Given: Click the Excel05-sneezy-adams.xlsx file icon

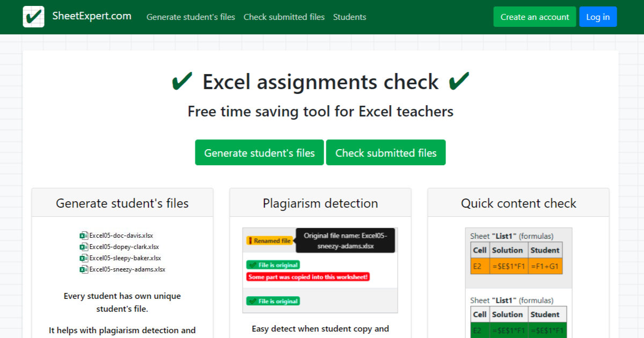Looking at the screenshot, I should (x=84, y=269).
